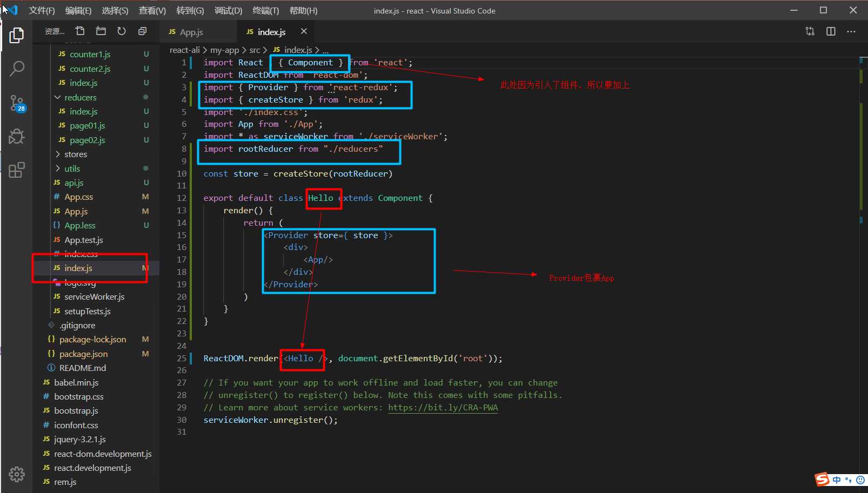The height and width of the screenshot is (493, 868).
Task: Click the breadcrumb ellipsis symbol item
Action: tap(325, 51)
